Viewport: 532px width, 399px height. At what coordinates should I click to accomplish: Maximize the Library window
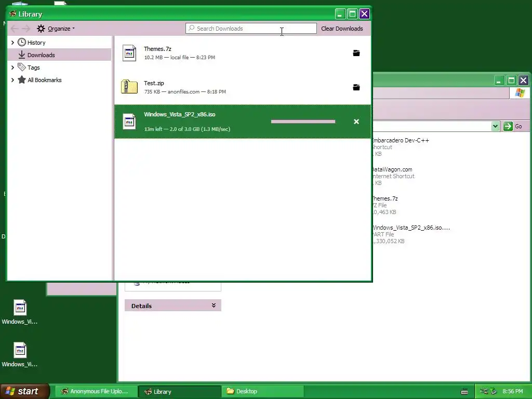[352, 14]
